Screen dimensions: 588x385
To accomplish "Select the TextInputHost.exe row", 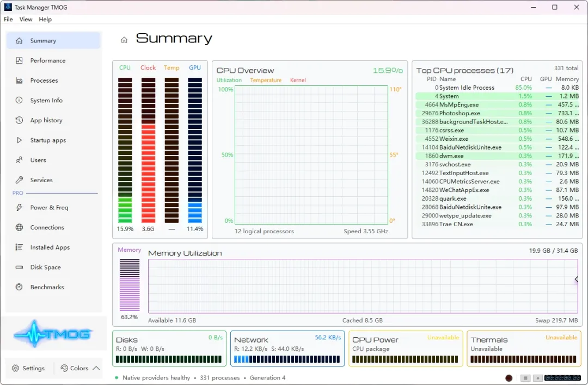I will tap(497, 173).
